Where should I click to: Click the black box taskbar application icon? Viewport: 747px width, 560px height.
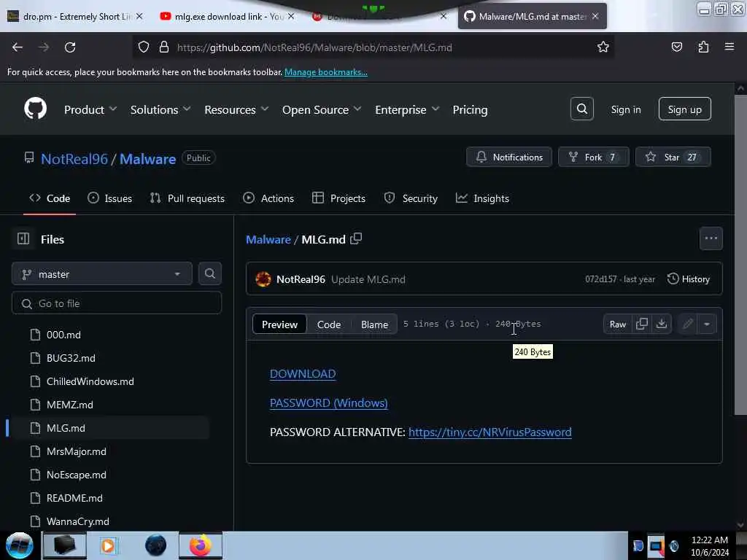pyautogui.click(x=65, y=545)
